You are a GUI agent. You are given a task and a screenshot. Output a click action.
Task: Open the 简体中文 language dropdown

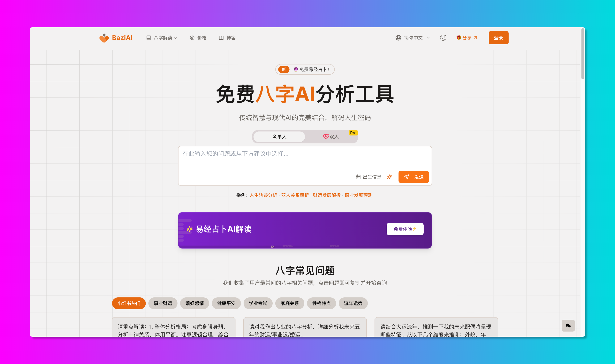pos(413,38)
